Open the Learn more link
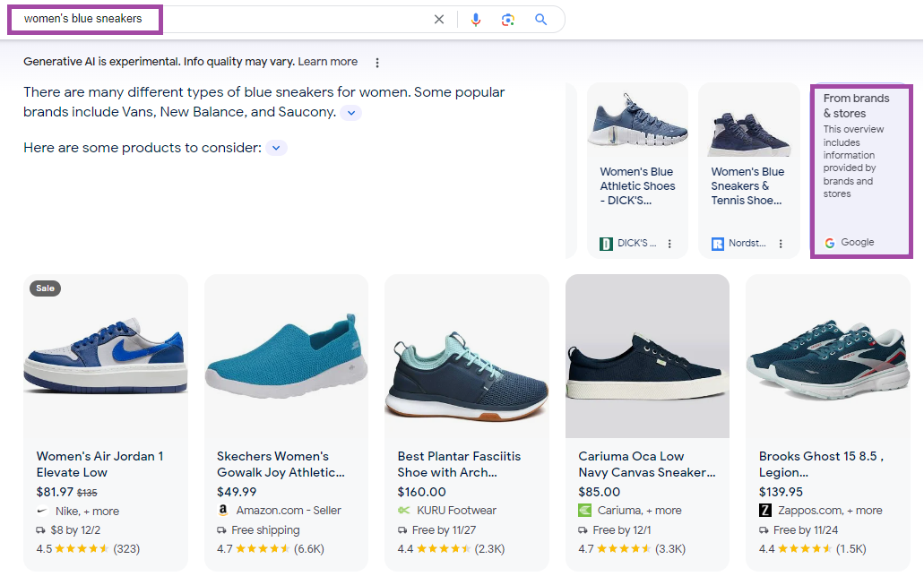 [x=328, y=61]
